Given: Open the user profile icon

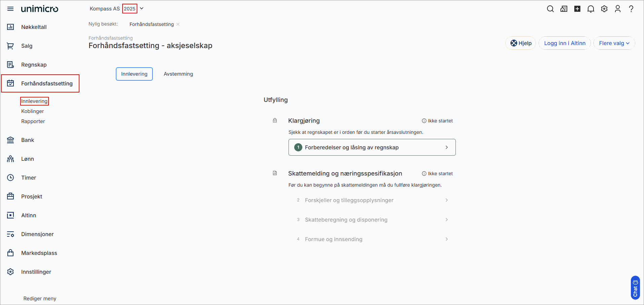Looking at the screenshot, I should coord(617,9).
